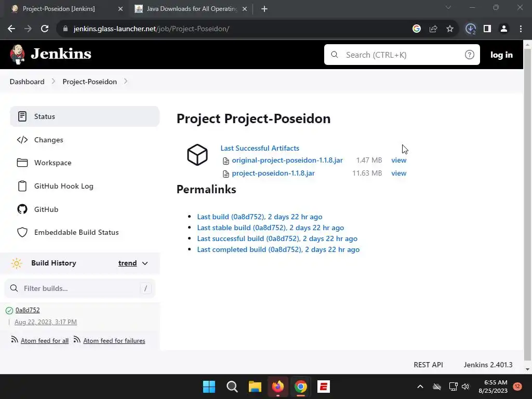Open the REST API footer link
532x399 pixels.
pos(428,365)
